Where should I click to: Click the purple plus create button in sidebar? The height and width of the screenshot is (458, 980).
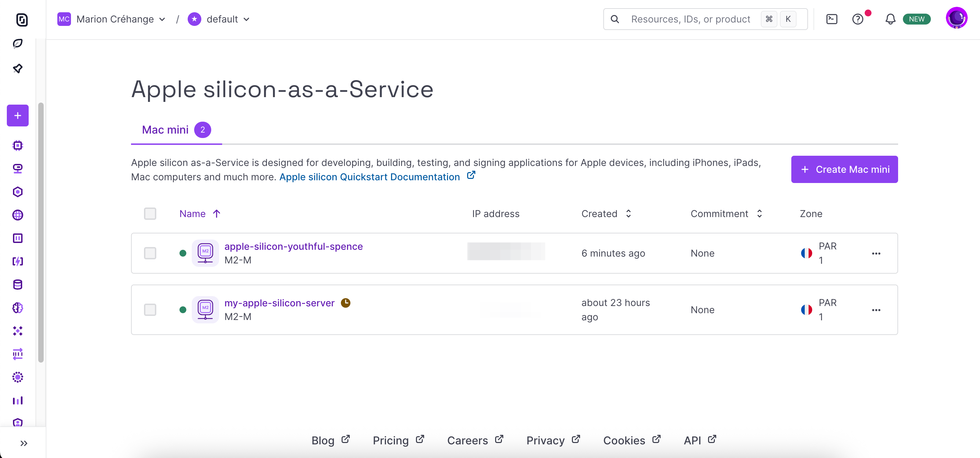tap(17, 116)
